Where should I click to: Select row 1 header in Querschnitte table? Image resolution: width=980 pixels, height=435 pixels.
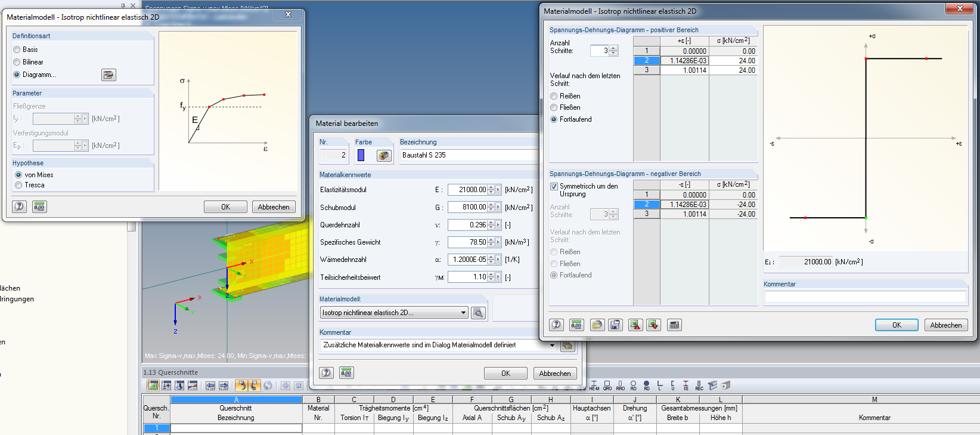pos(157,428)
